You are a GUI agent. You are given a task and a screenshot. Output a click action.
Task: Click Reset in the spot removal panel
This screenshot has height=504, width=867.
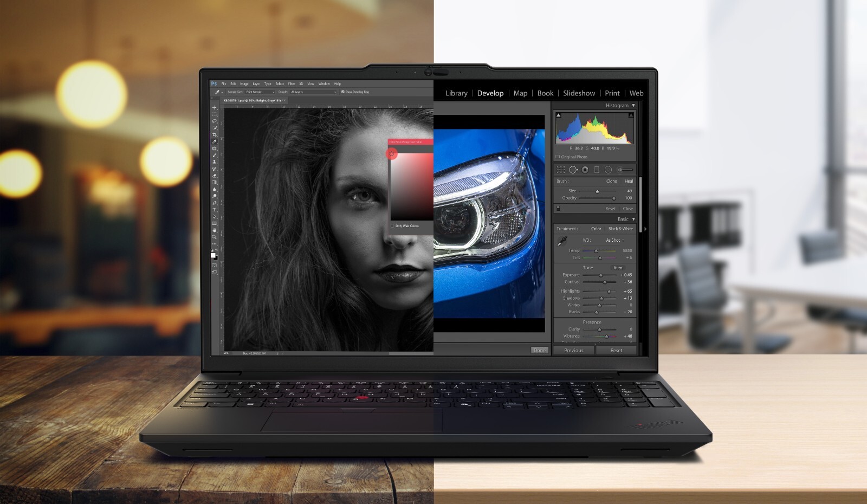coord(610,209)
